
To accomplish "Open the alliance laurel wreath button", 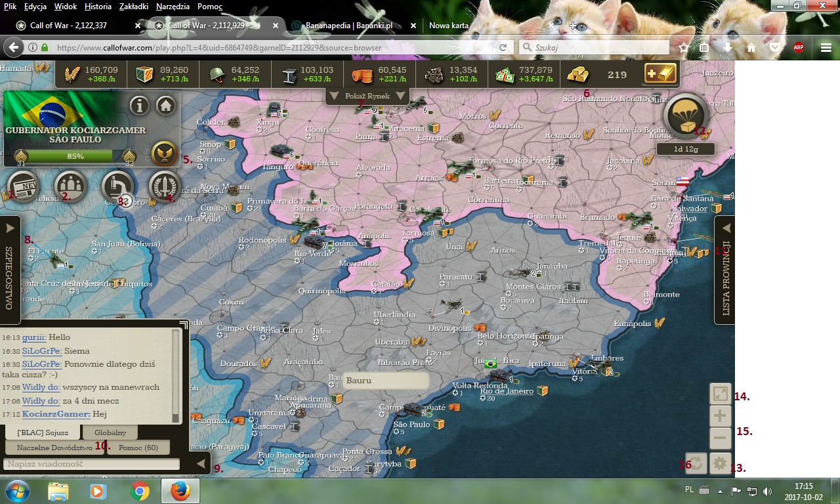I will coord(165,187).
